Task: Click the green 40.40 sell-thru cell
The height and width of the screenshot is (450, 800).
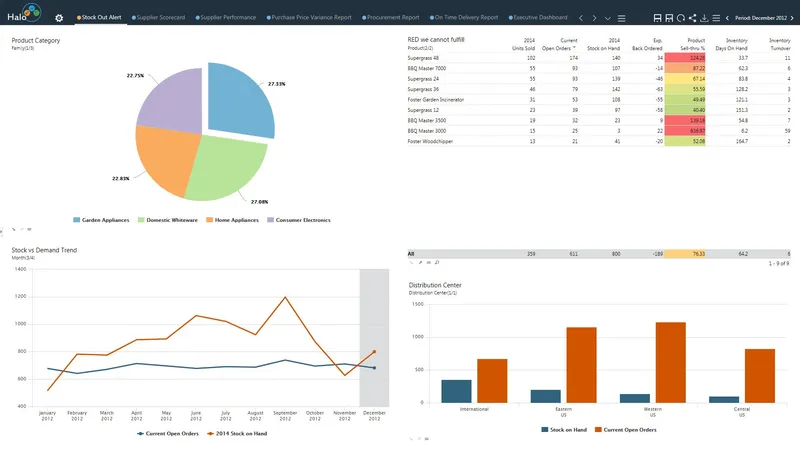Action: click(685, 110)
